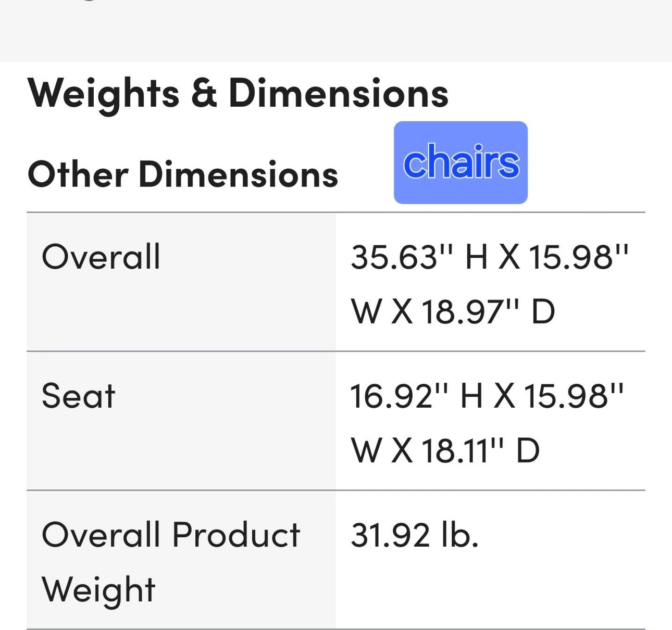Click the word Product in the weight row

236,535
